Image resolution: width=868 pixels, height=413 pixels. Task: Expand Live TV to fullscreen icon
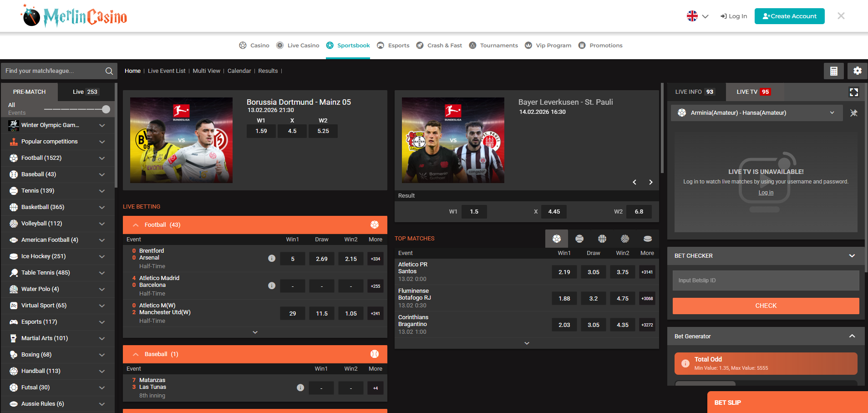[854, 92]
